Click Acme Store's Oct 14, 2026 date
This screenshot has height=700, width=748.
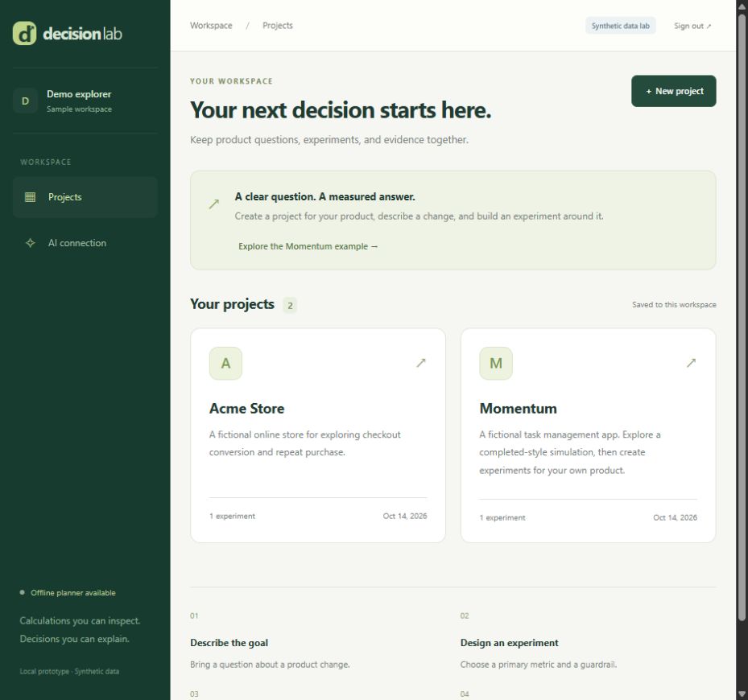405,516
